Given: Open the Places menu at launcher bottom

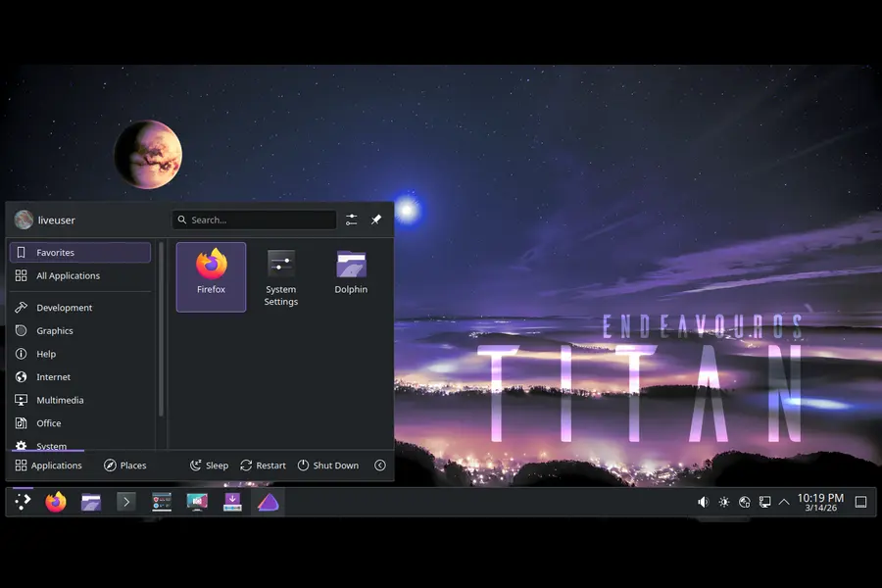Looking at the screenshot, I should point(125,465).
